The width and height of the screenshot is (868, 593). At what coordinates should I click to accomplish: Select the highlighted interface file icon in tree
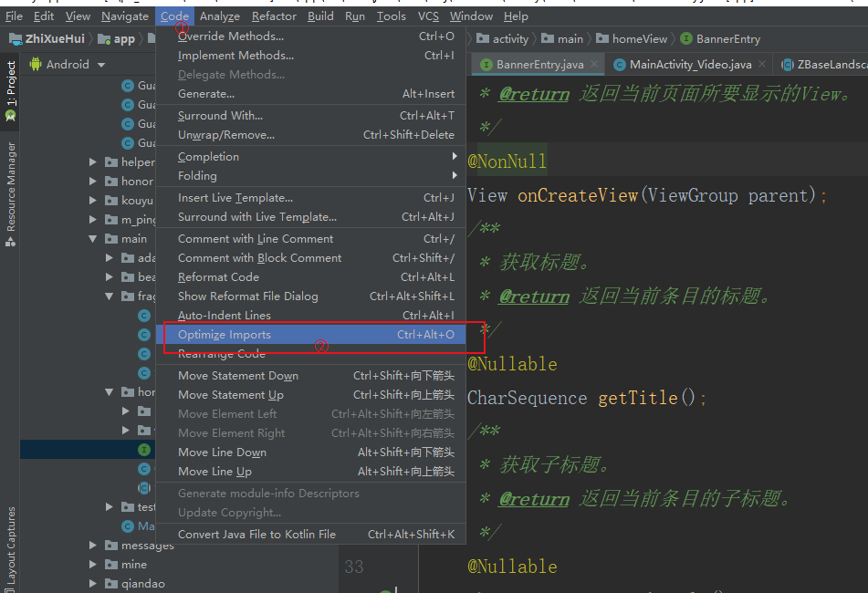pyautogui.click(x=144, y=450)
